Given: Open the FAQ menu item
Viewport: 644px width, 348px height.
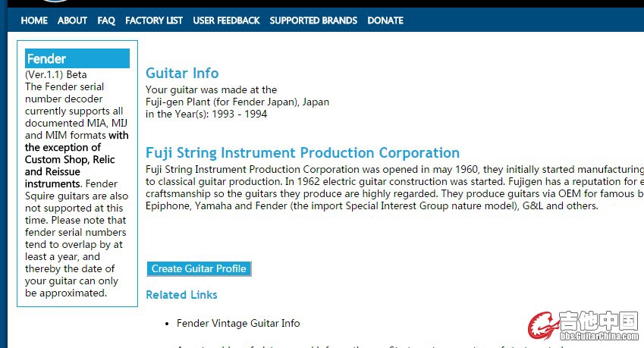Looking at the screenshot, I should pyautogui.click(x=106, y=20).
